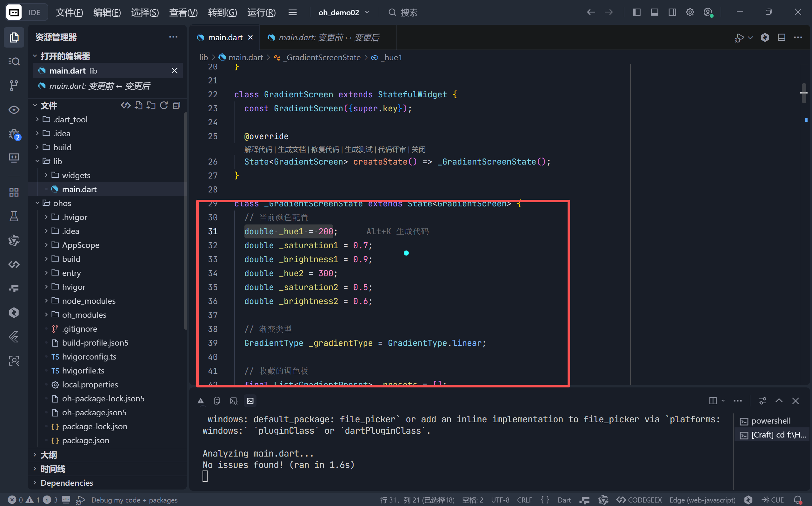Viewport: 812px width, 506px height.
Task: Click the refresh explorer icon in files header
Action: pos(164,106)
